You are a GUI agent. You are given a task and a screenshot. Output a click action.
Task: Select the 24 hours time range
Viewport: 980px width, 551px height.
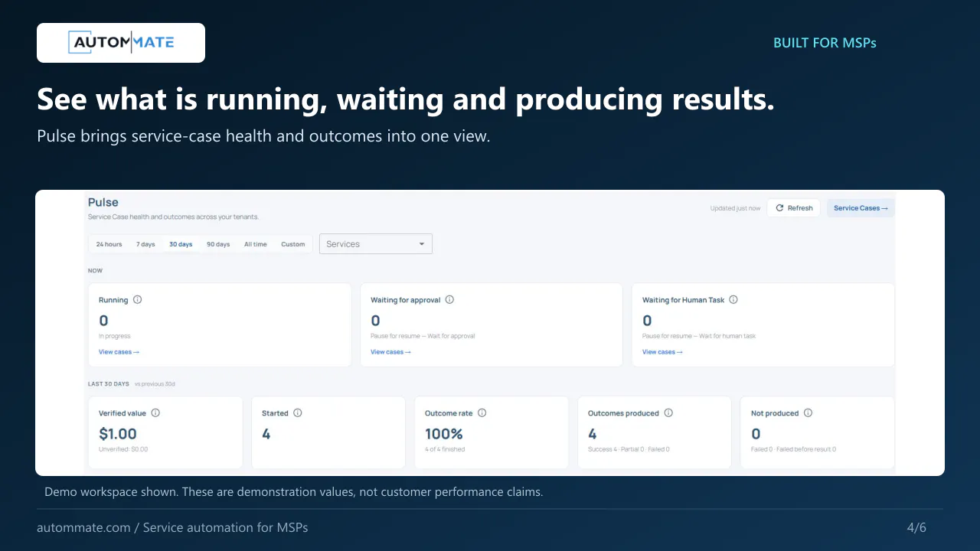(x=109, y=244)
